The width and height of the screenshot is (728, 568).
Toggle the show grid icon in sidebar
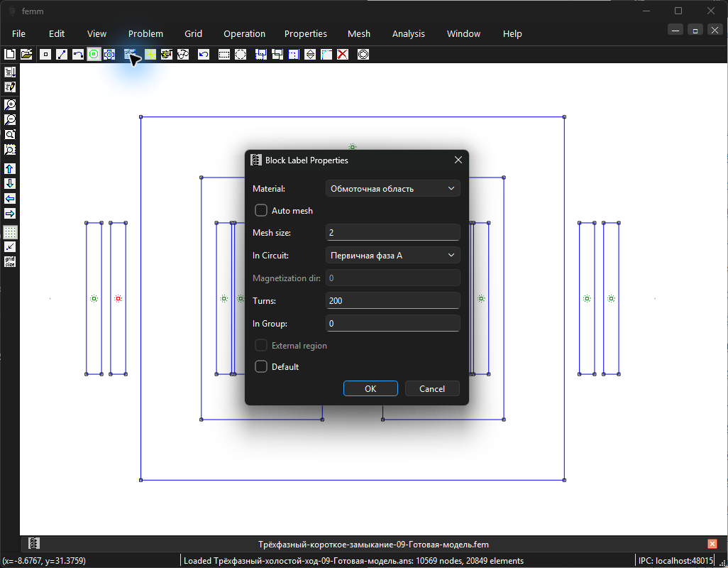(10, 231)
